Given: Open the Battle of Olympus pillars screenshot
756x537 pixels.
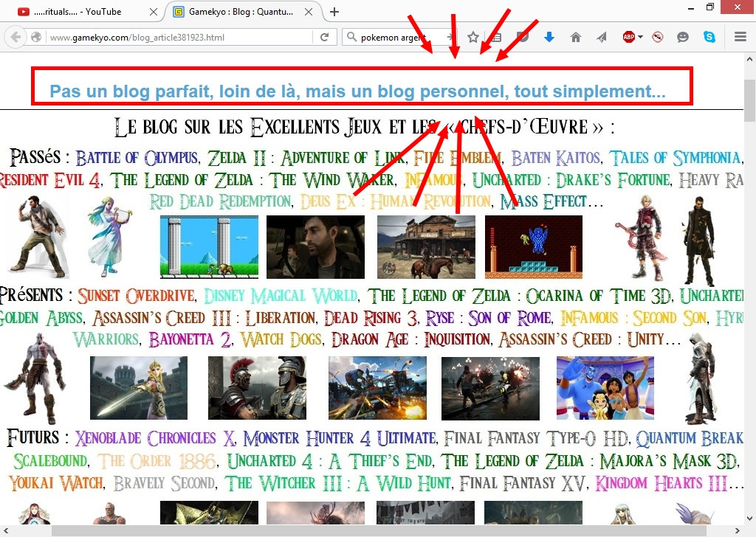Looking at the screenshot, I should click(x=209, y=247).
